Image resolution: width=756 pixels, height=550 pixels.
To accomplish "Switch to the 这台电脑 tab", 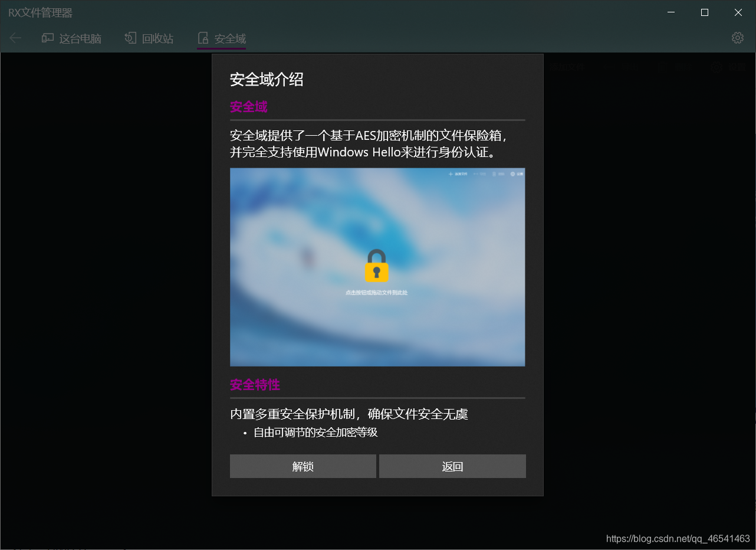I will 79,38.
